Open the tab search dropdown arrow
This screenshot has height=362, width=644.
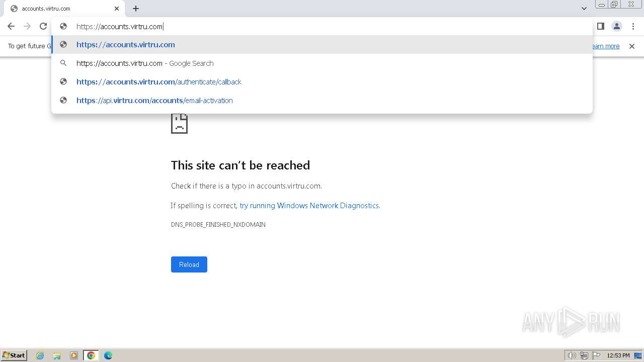click(584, 9)
